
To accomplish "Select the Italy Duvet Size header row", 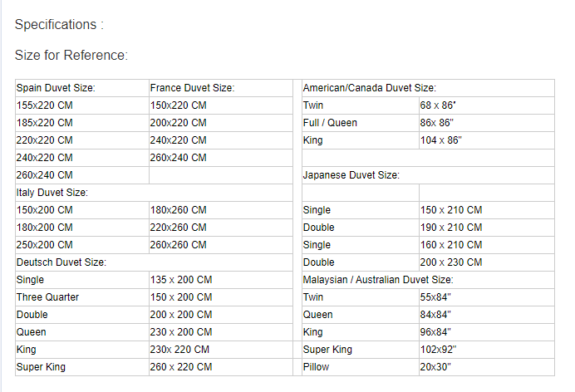I will pyautogui.click(x=52, y=193).
